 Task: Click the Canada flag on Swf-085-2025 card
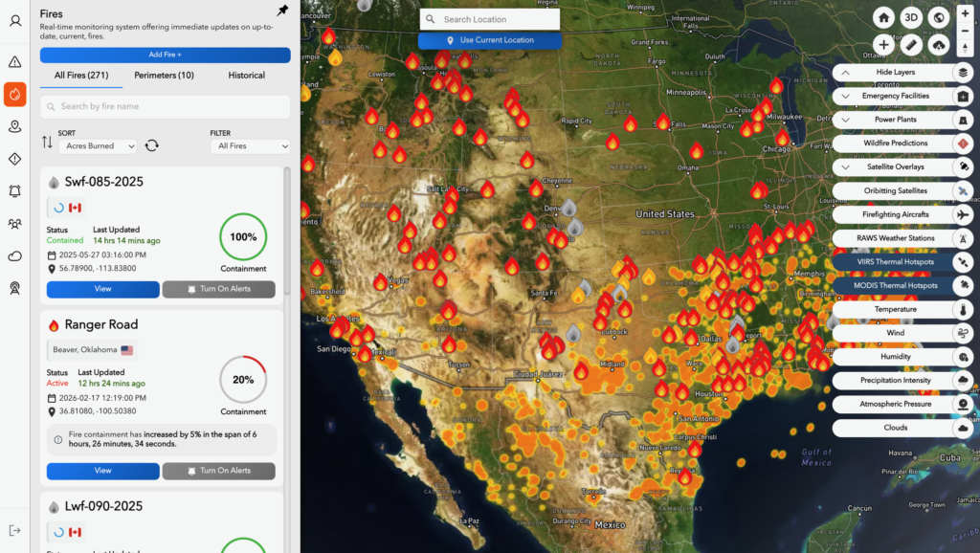75,208
